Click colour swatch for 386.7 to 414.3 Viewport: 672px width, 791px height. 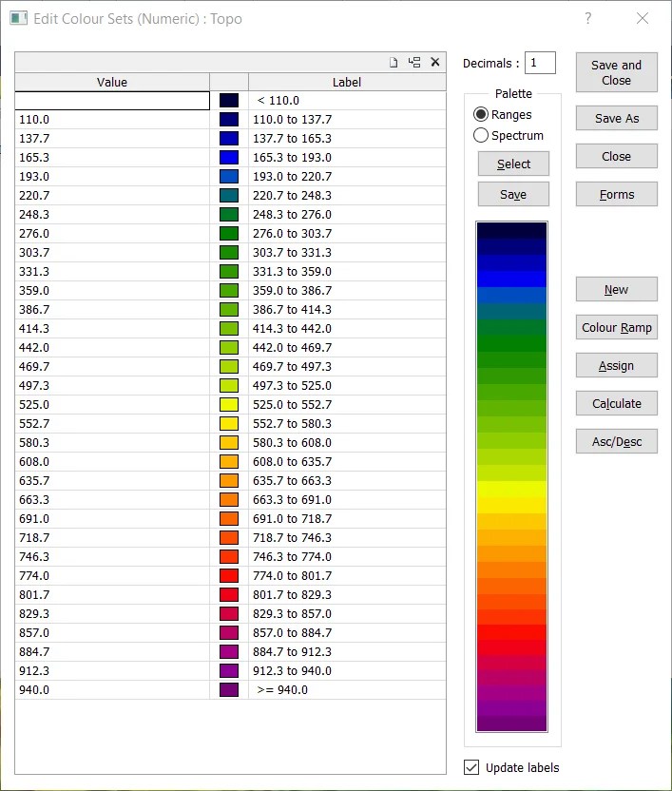(x=229, y=309)
